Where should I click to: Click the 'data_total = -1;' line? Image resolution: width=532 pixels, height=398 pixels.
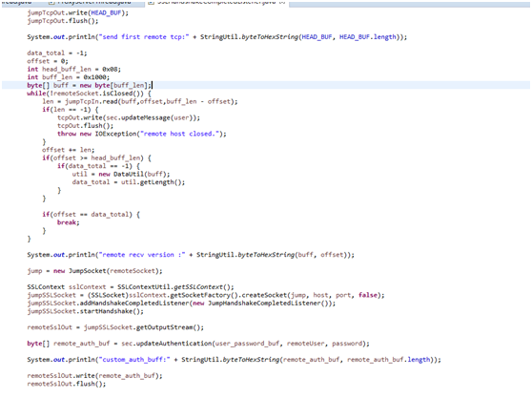click(x=57, y=53)
